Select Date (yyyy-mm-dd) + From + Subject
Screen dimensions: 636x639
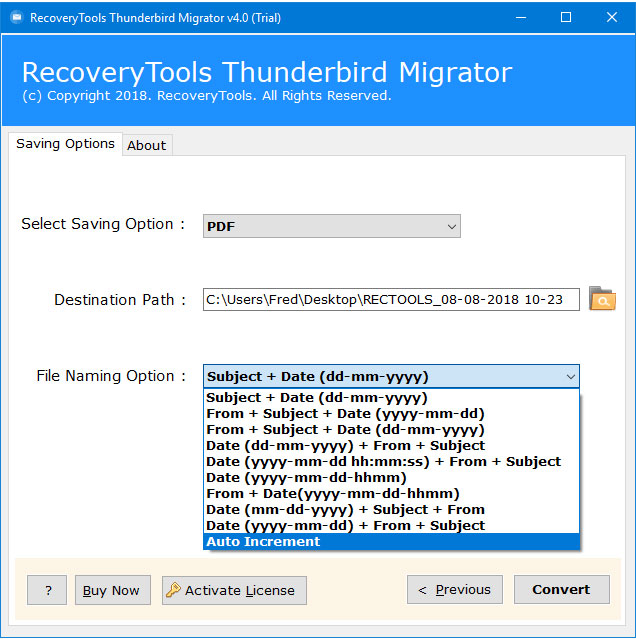coord(391,525)
